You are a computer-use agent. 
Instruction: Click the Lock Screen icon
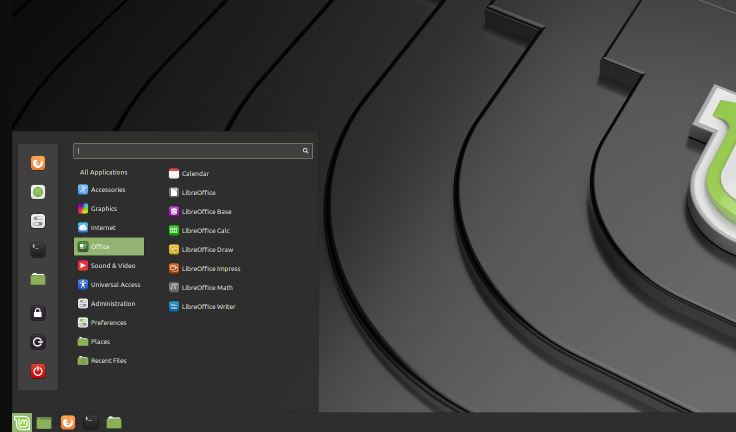(38, 313)
